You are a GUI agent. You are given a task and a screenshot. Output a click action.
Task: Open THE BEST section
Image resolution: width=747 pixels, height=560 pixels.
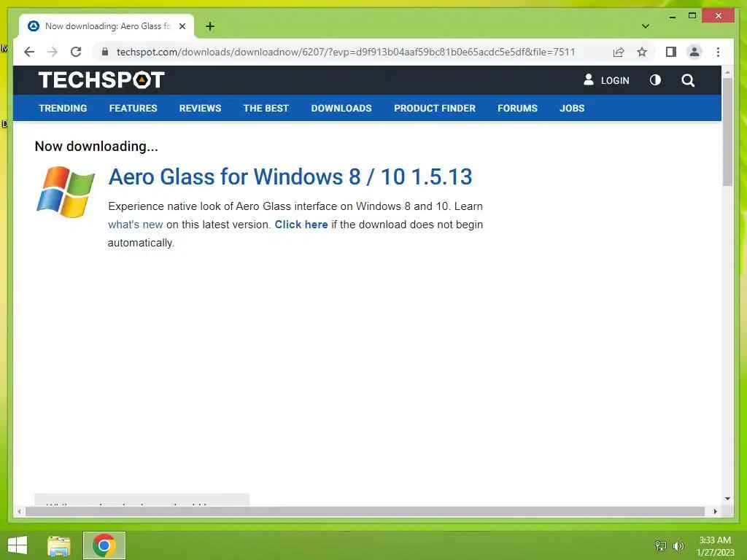tap(266, 108)
